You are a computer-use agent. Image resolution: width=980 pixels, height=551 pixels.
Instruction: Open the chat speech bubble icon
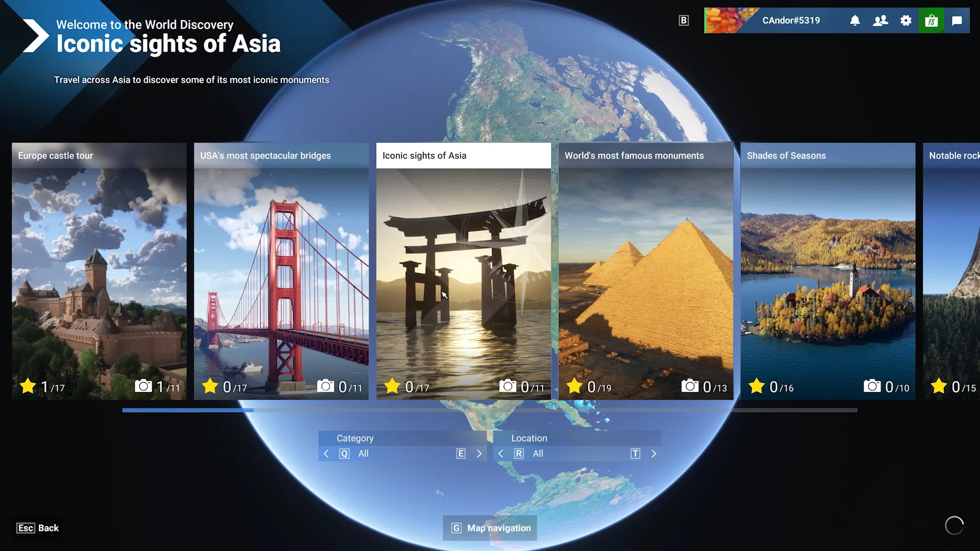957,20
